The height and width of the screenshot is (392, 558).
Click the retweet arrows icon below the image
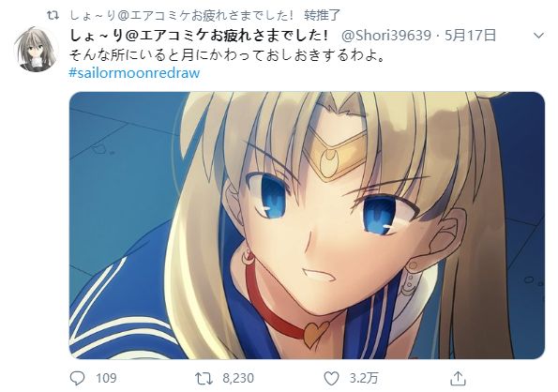204,379
